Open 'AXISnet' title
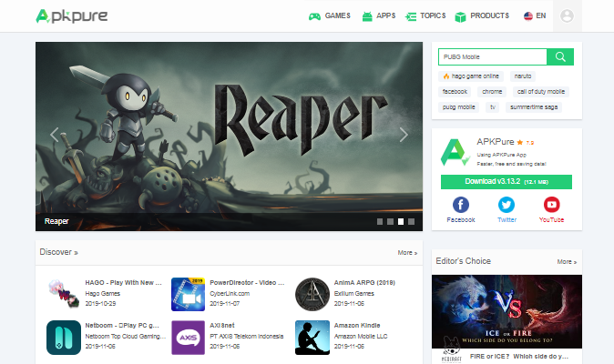Viewport: 614px width, 364px height. (222, 325)
